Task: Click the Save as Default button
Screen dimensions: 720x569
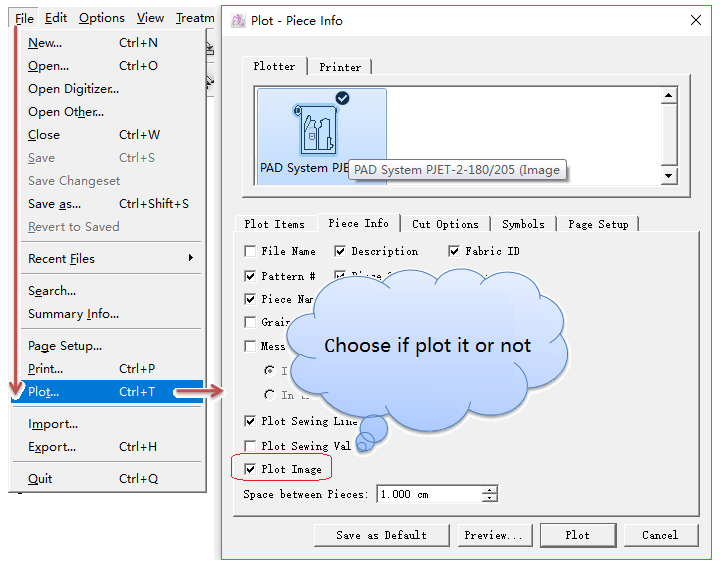Action: (380, 535)
